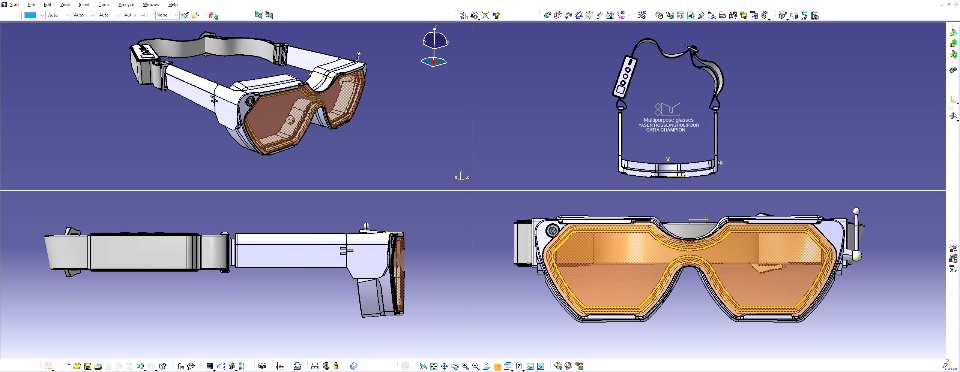Click the blue fill color swatch
The image size is (960, 372).
pos(30,15)
